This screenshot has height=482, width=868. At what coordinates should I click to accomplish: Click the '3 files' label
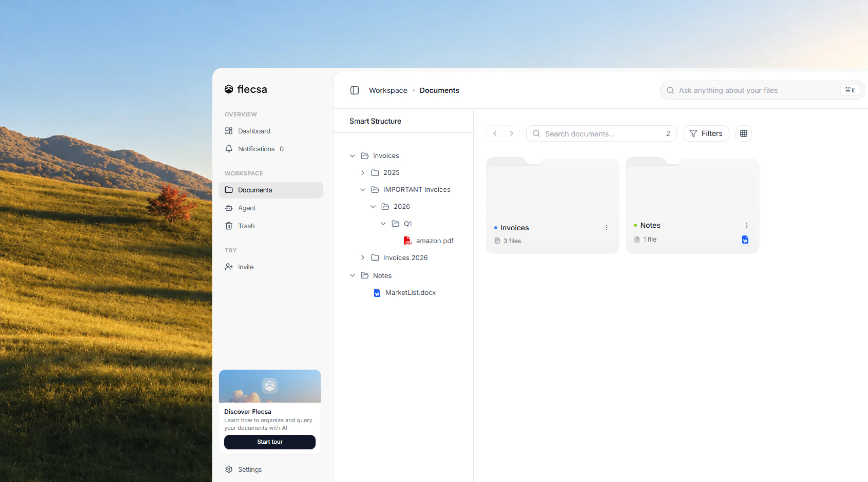tap(512, 241)
